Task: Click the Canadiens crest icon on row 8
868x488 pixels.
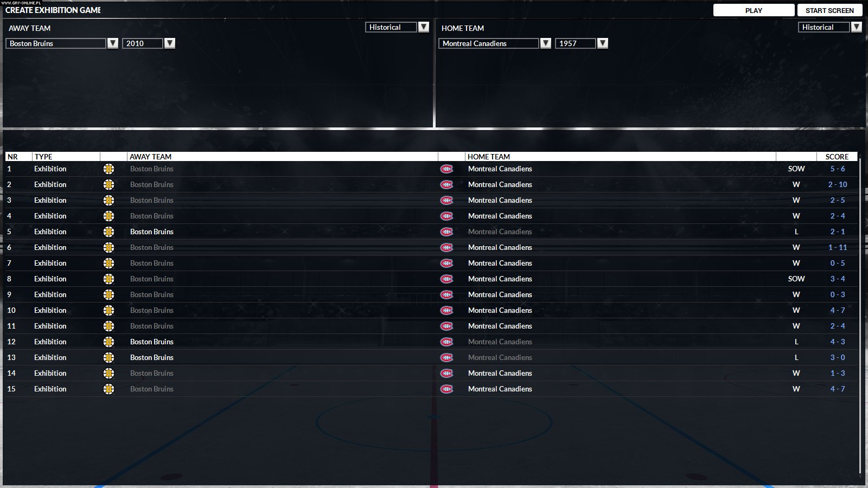Action: tap(446, 279)
